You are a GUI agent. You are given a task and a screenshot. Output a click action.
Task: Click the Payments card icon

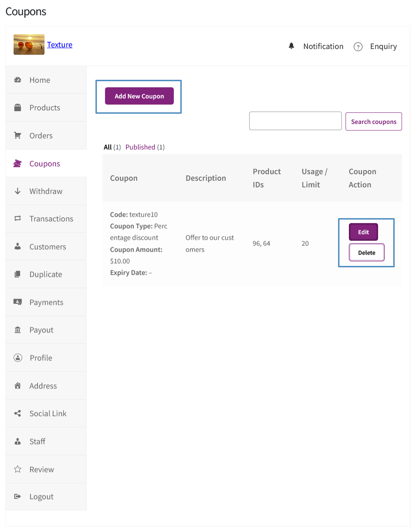point(18,302)
